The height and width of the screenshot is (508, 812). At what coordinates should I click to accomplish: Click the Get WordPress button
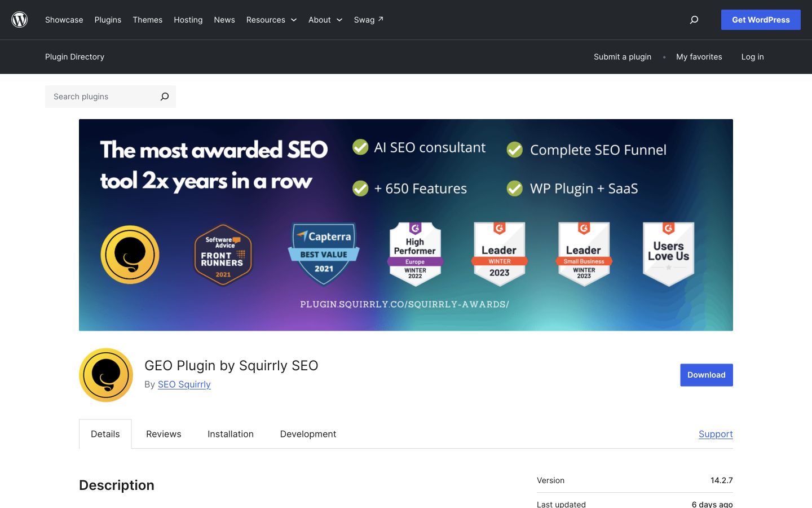coord(761,20)
